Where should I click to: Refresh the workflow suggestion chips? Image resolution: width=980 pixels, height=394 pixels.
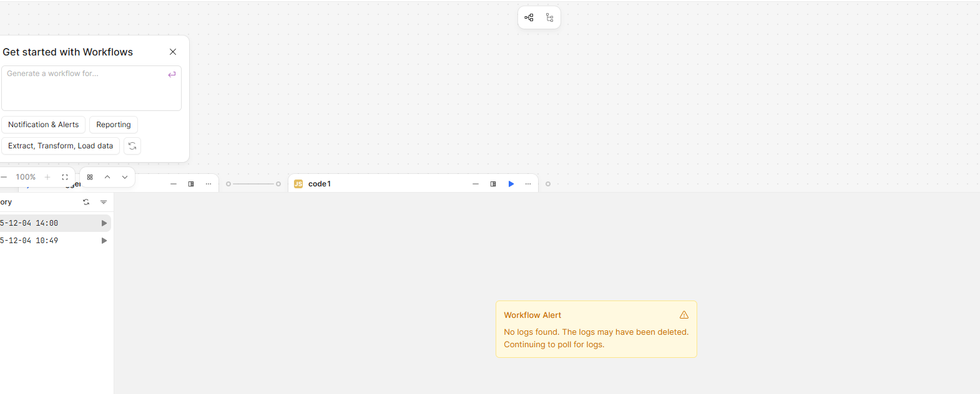coord(132,146)
